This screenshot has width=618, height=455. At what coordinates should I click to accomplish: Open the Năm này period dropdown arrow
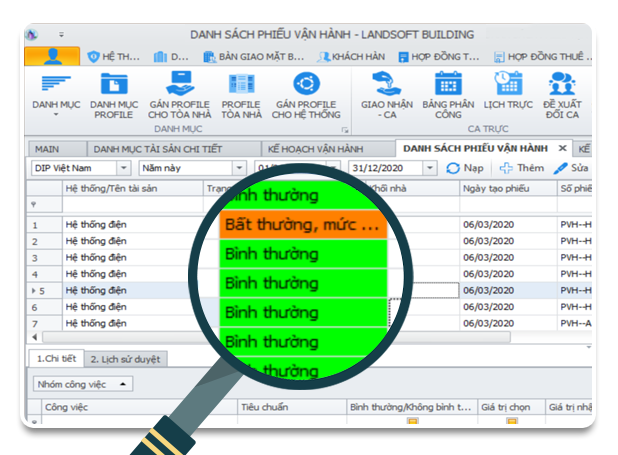[x=239, y=168]
